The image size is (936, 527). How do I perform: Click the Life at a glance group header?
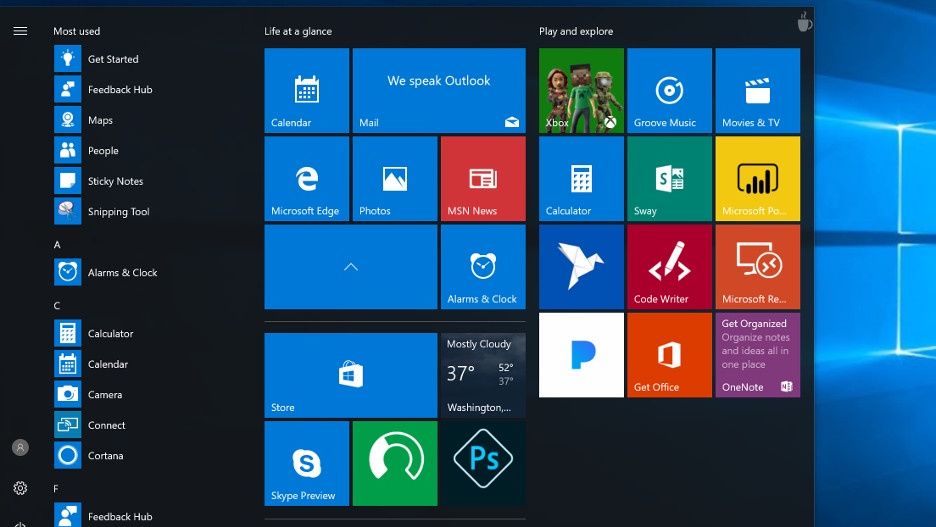coord(298,31)
